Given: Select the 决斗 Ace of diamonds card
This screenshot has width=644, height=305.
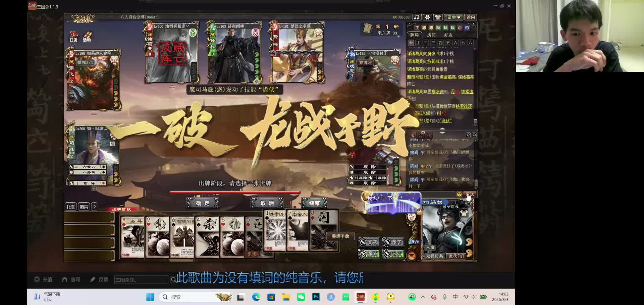Looking at the screenshot, I should coord(132,237).
